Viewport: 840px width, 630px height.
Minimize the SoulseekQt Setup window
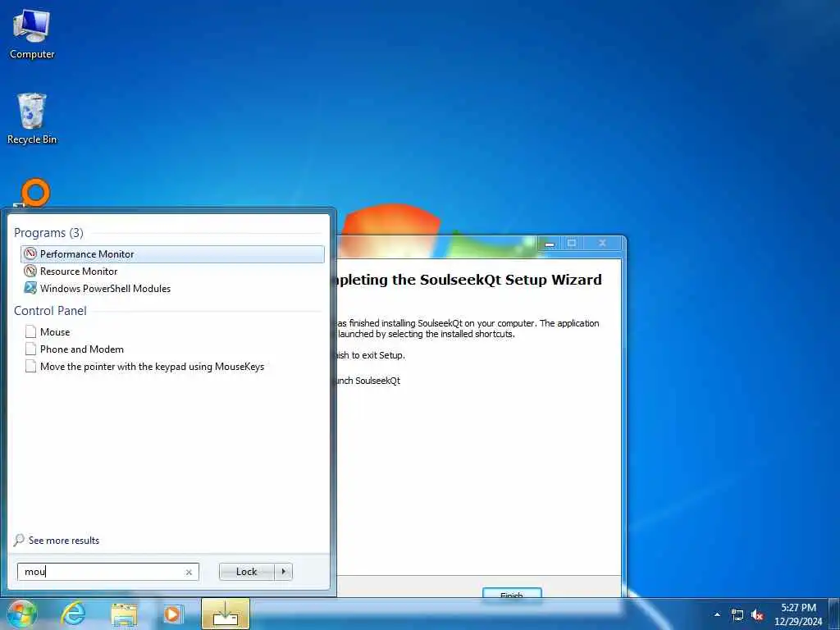pyautogui.click(x=549, y=244)
